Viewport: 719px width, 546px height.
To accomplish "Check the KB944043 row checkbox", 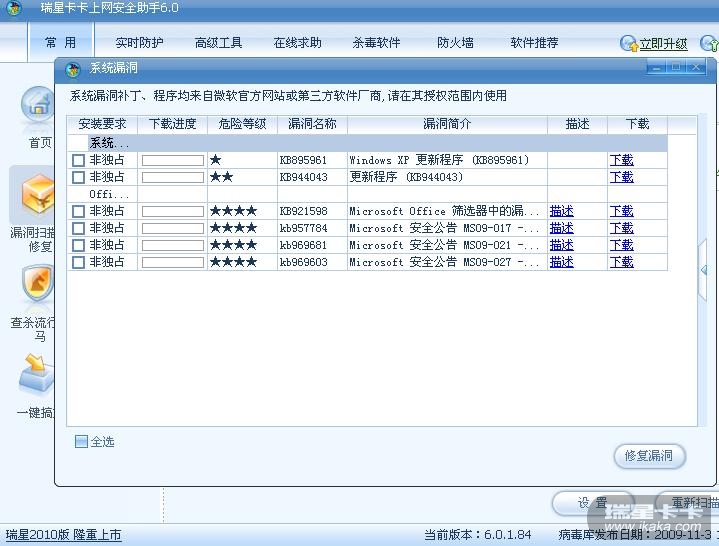I will coord(78,177).
